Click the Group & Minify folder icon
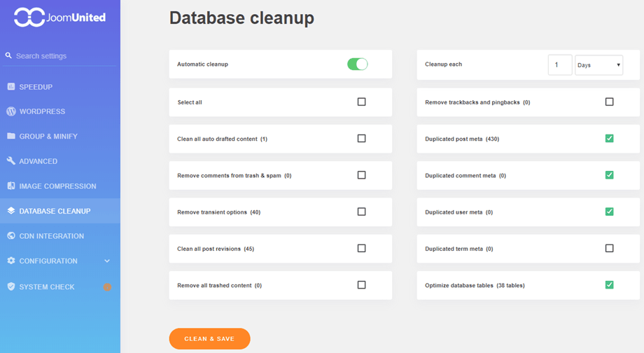The height and width of the screenshot is (353, 644). click(11, 136)
